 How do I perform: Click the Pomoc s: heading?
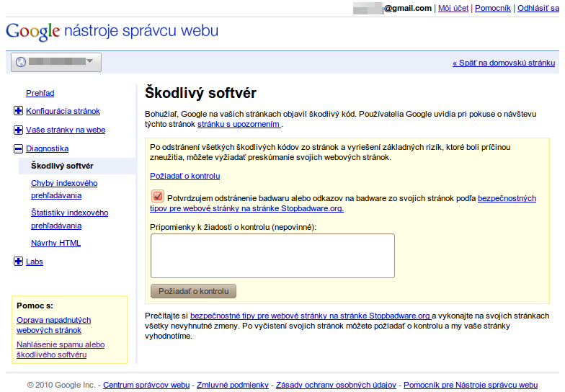pyautogui.click(x=35, y=306)
